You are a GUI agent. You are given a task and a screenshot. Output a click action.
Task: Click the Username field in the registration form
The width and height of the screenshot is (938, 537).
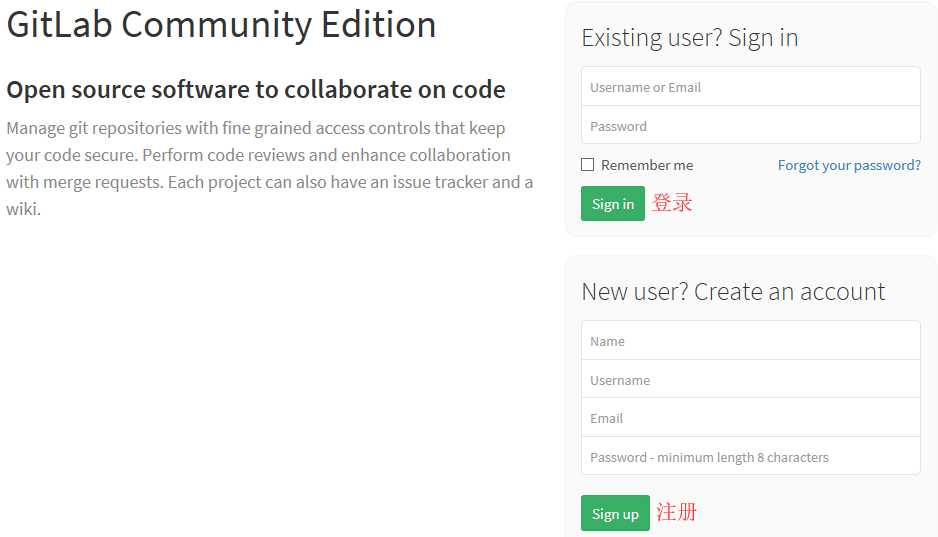[x=750, y=379]
